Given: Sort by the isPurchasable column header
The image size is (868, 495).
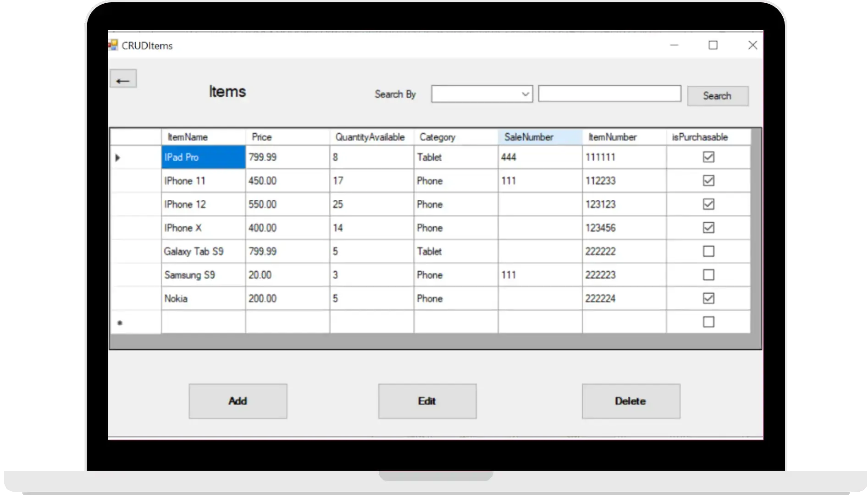Looking at the screenshot, I should pyautogui.click(x=709, y=137).
